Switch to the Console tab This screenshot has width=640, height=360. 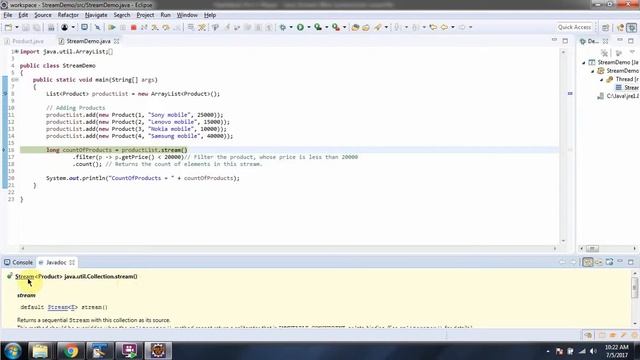(x=18, y=262)
